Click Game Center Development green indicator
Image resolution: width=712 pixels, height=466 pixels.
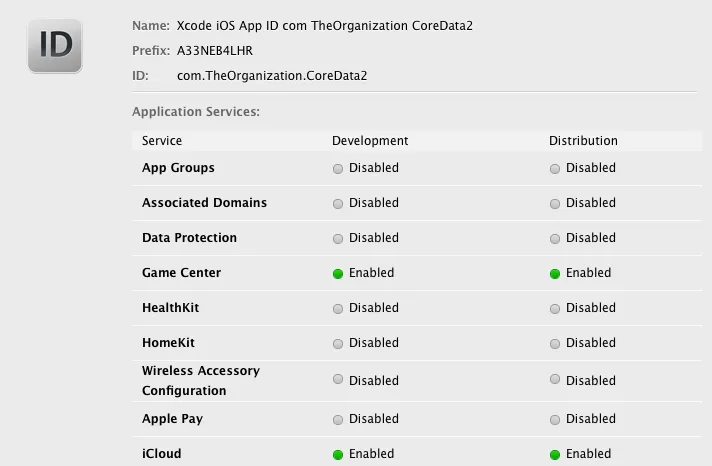[x=338, y=274]
